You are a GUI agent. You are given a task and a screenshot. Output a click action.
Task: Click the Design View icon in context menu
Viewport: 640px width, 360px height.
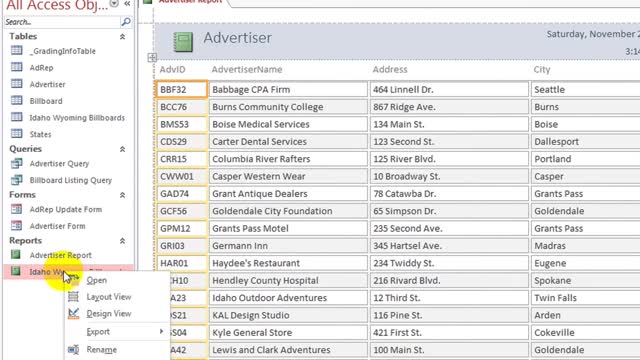(73, 313)
